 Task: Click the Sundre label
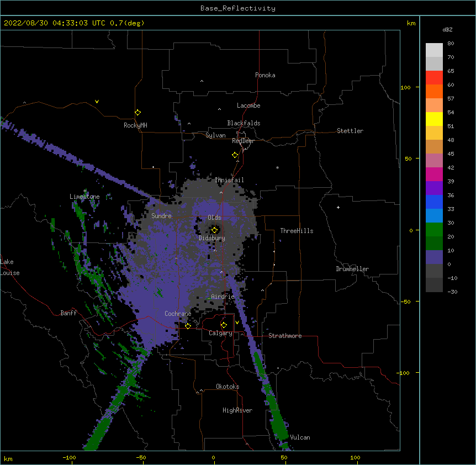point(161,216)
